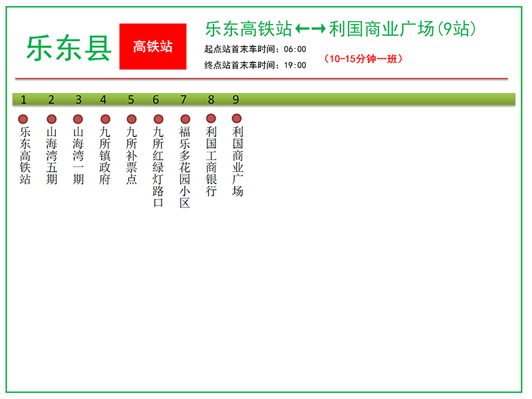Click station number 6 on green bar
Screen dimensions: 532x399
(x=156, y=99)
